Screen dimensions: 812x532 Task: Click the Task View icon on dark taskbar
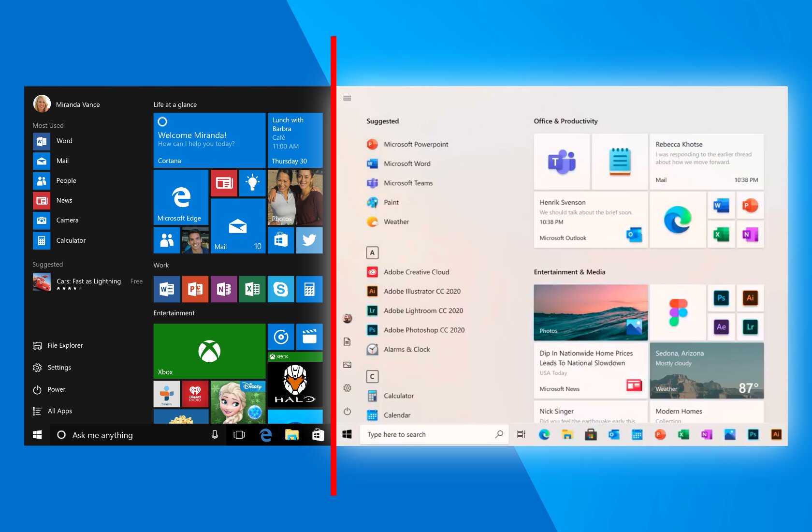click(239, 435)
